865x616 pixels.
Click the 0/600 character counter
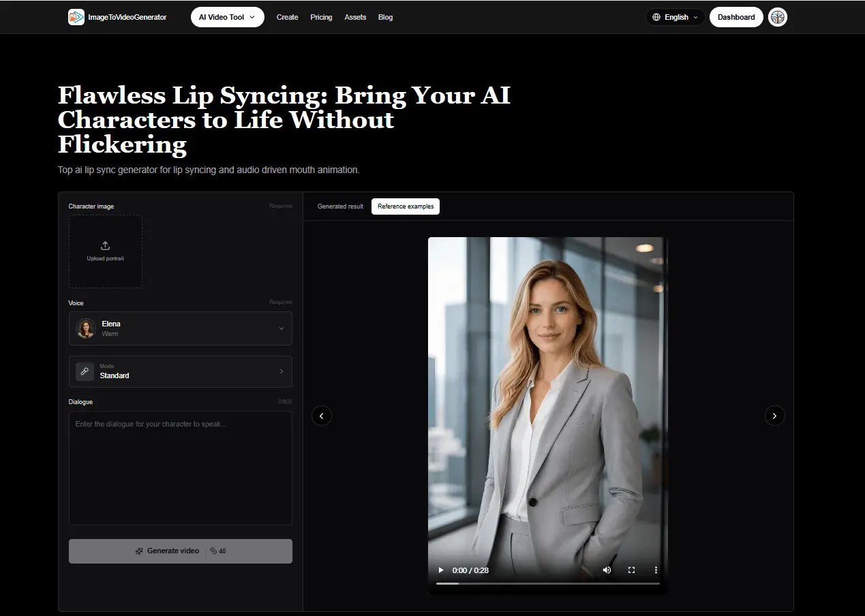click(x=285, y=402)
